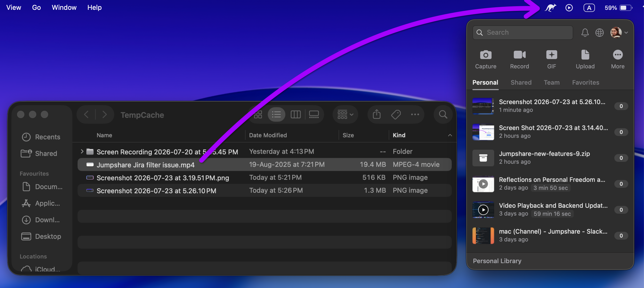Open Shared in Finder sidebar

[x=39, y=153]
